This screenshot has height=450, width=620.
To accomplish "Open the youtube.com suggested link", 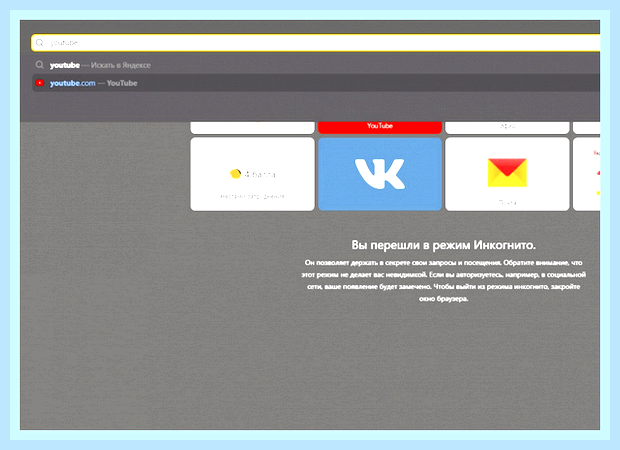I will click(x=72, y=83).
